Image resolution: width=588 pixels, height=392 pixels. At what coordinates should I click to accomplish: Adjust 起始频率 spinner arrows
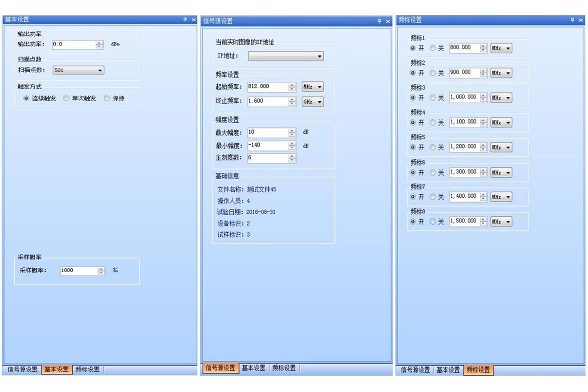click(x=292, y=87)
